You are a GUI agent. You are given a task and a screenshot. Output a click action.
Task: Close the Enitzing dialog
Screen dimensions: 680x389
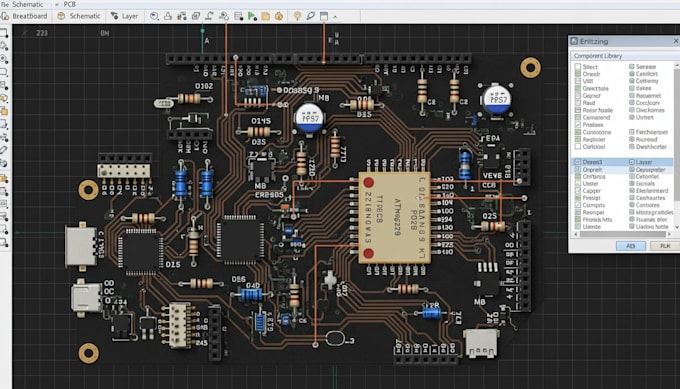[676, 41]
